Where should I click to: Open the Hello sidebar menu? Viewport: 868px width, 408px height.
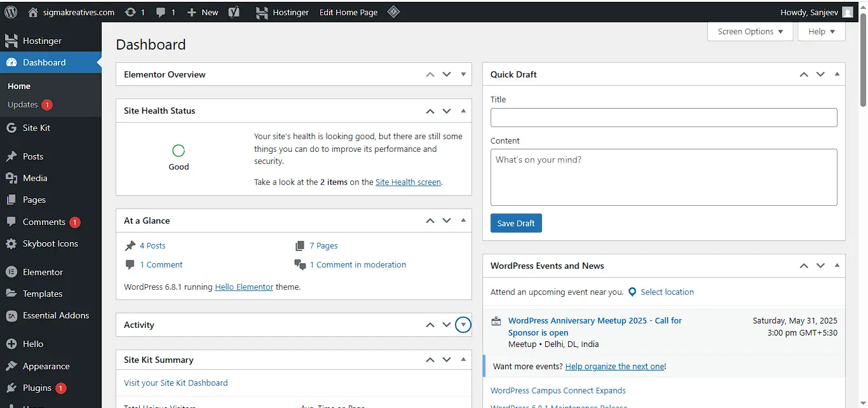[51, 344]
